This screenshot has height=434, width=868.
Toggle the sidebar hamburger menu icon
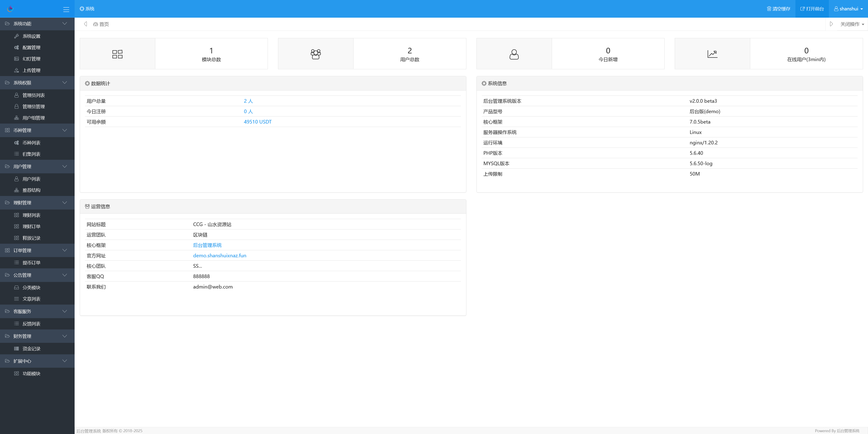(66, 10)
